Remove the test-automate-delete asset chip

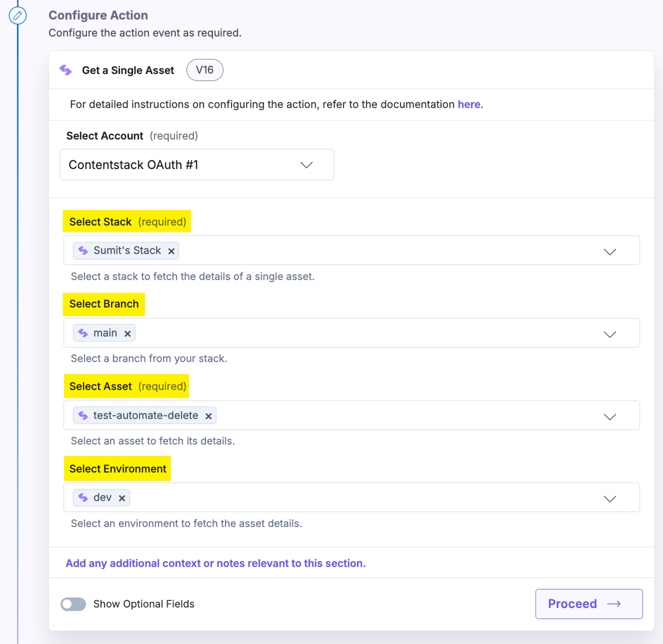click(x=209, y=416)
